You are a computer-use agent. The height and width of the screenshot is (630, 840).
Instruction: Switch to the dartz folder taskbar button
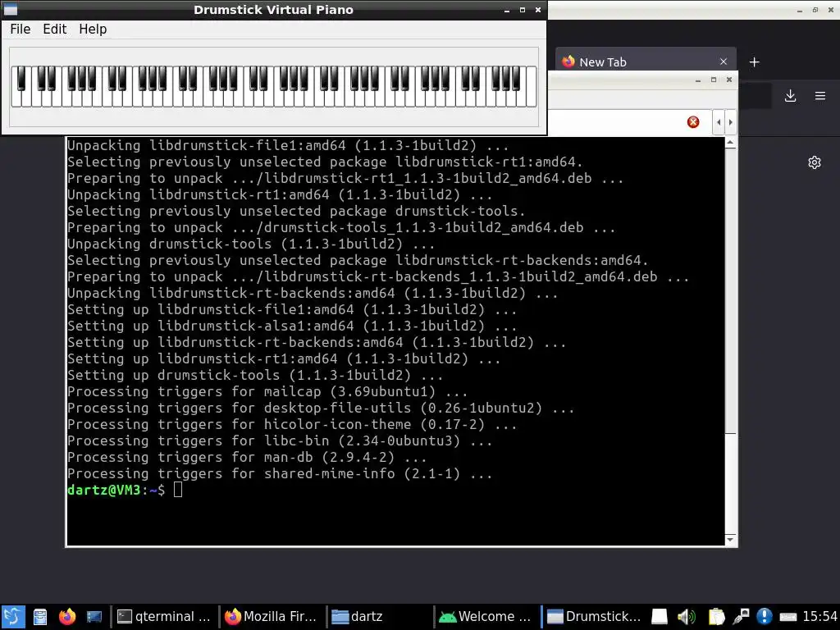379,617
